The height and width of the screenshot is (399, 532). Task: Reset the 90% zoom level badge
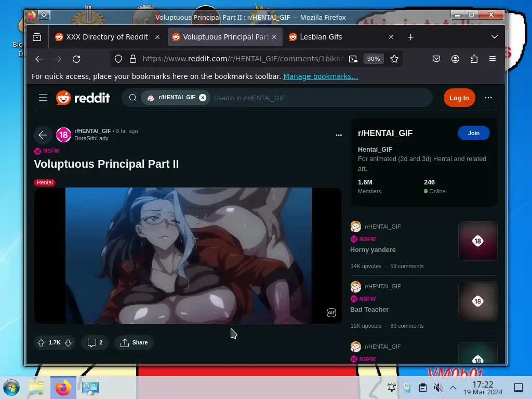(373, 59)
